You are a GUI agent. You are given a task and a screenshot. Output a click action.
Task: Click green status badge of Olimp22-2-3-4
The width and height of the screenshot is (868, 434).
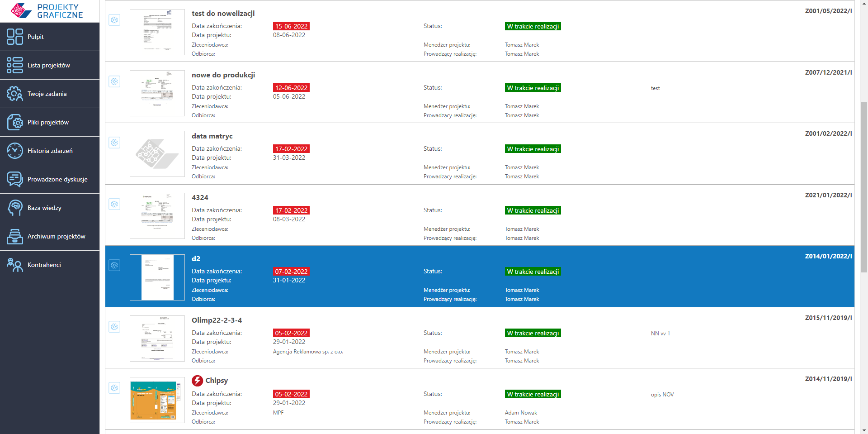[533, 333]
